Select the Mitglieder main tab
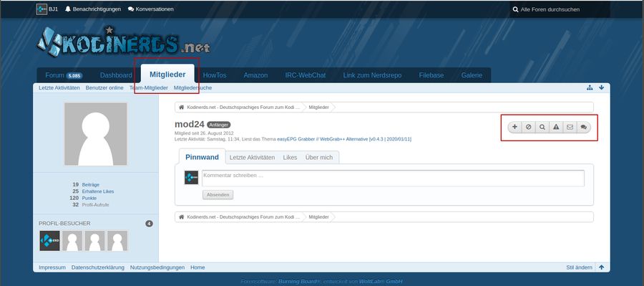This screenshot has height=286, width=644. tap(167, 75)
